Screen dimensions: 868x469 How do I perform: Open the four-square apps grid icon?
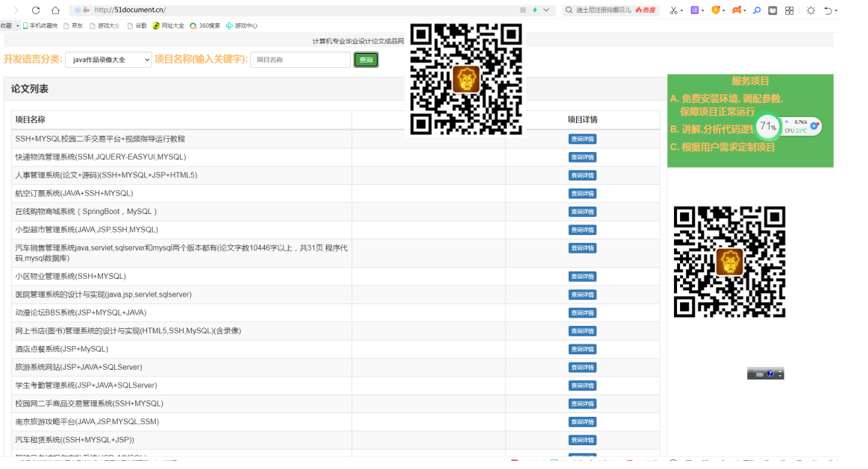(790, 10)
